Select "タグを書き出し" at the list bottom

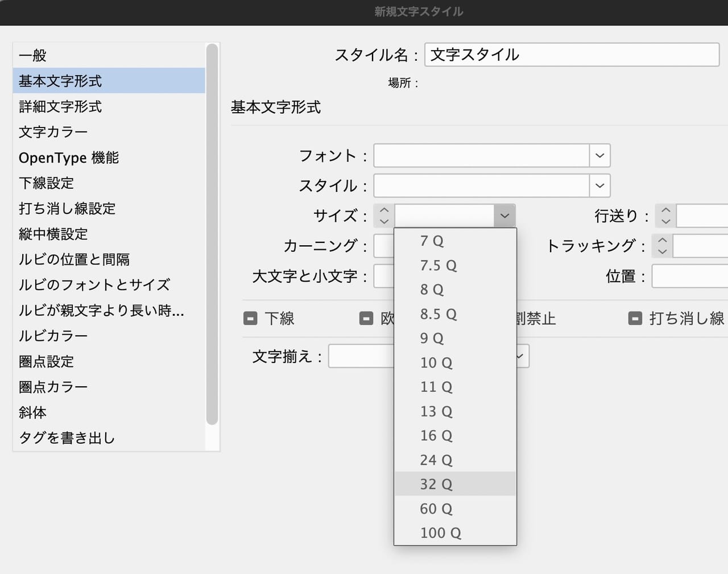pos(67,438)
